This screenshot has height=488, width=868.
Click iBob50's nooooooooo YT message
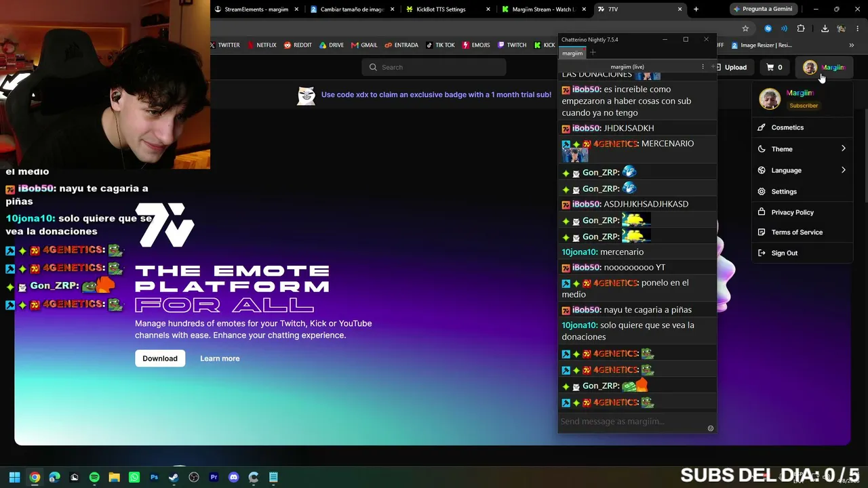pyautogui.click(x=637, y=268)
